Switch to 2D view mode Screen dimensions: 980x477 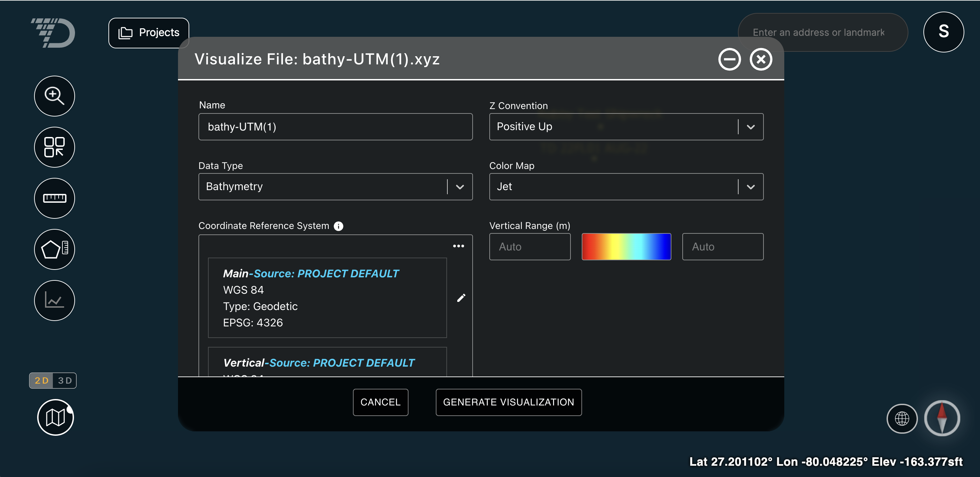tap(42, 381)
